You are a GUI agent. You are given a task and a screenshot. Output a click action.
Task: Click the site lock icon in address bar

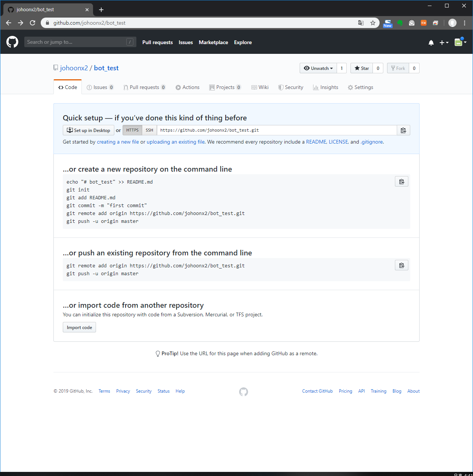(47, 23)
